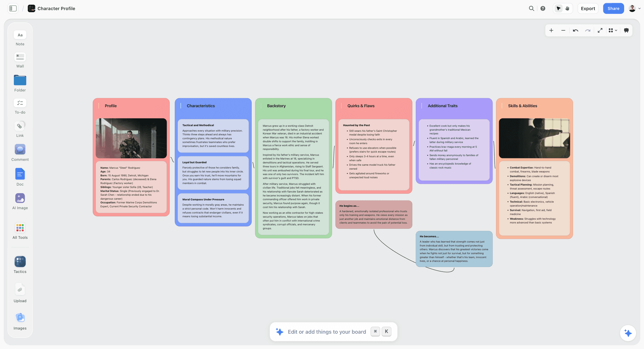644x349 pixels.
Task: Click Character Profile board title
Action: click(56, 8)
